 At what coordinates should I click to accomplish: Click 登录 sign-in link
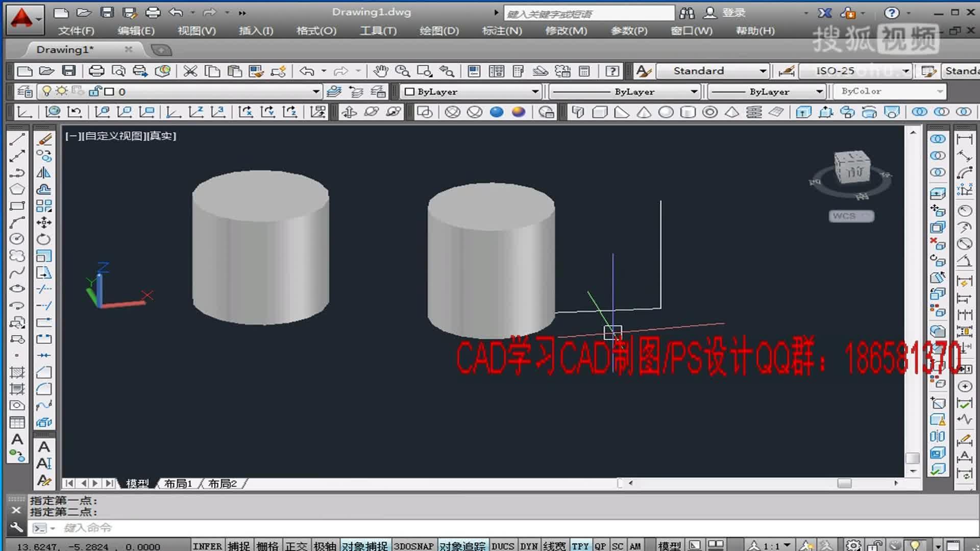733,13
